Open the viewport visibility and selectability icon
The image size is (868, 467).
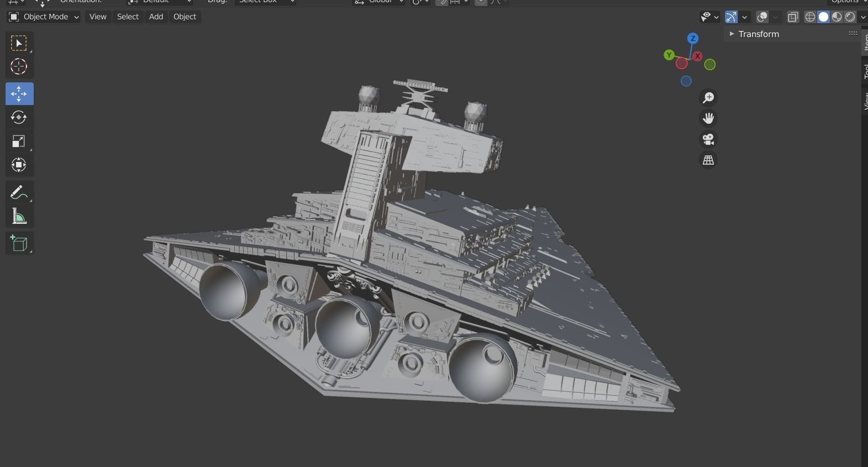pos(706,17)
